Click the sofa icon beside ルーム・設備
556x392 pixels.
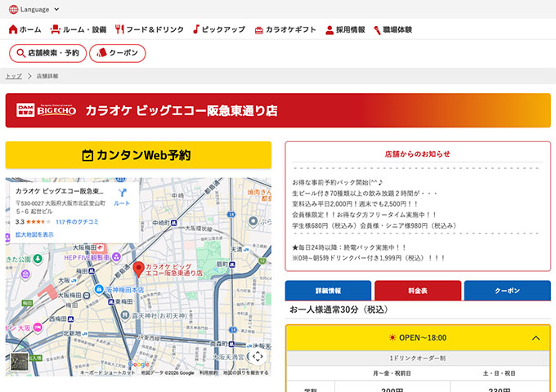coord(55,29)
